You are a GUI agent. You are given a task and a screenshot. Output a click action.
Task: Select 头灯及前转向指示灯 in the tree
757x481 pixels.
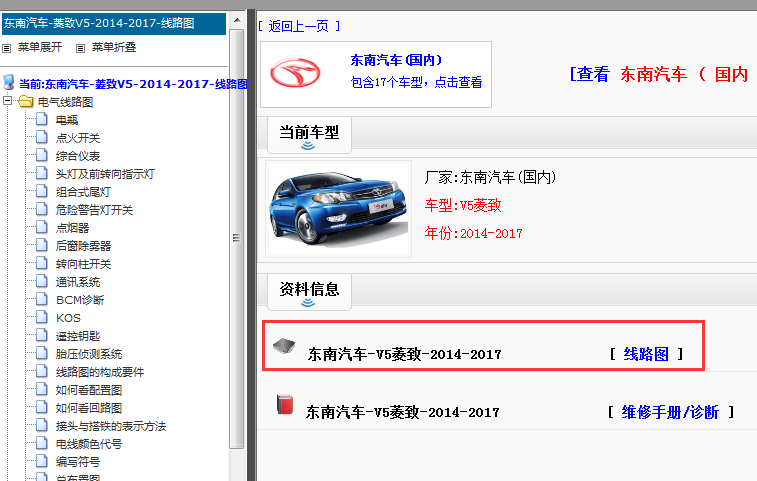105,174
